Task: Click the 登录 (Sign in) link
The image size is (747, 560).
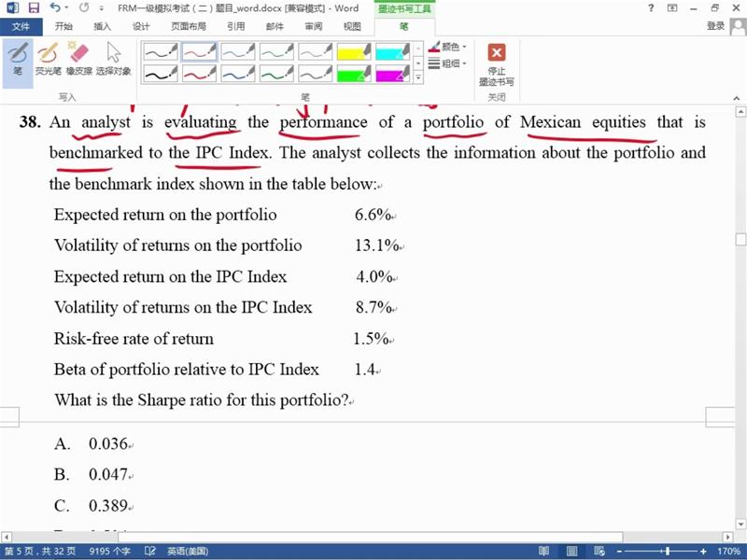Action: pos(716,27)
